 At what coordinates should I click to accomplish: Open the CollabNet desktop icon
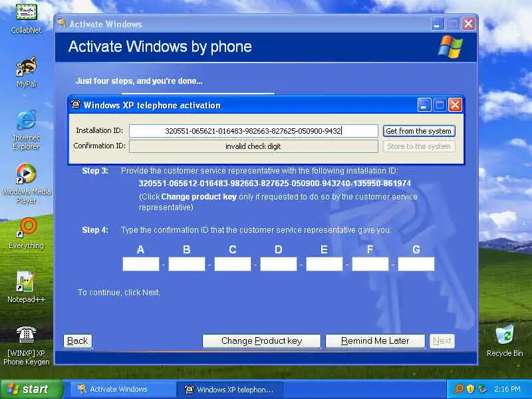[26, 18]
